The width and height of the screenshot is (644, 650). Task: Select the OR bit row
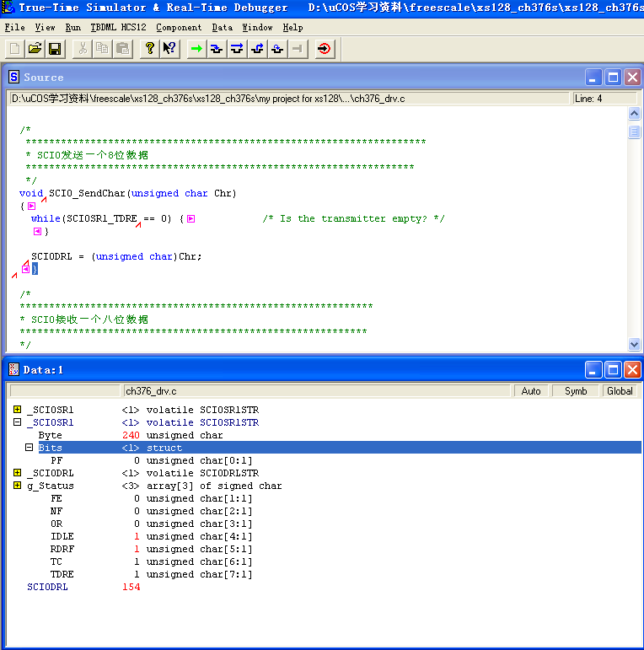pos(325,524)
